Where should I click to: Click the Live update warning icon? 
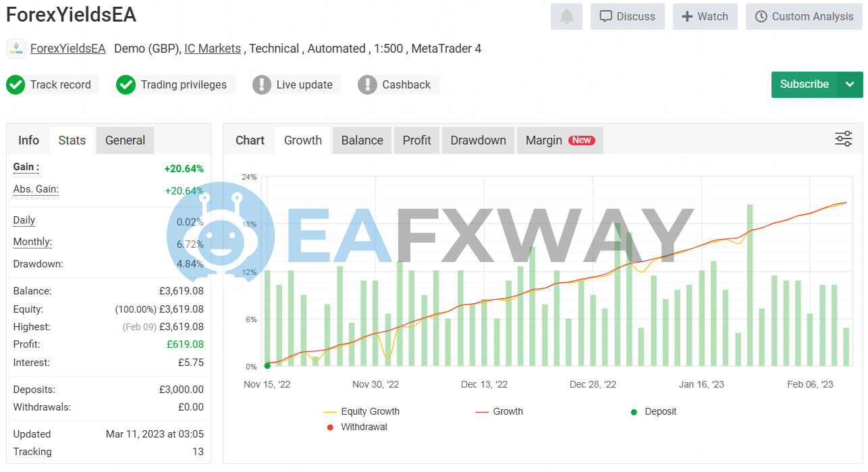(x=262, y=85)
